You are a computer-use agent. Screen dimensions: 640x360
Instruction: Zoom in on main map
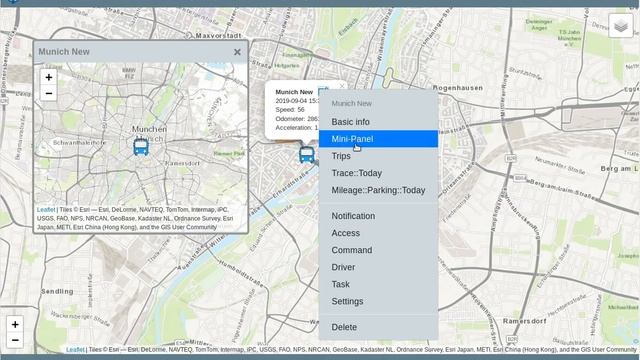(x=15, y=324)
